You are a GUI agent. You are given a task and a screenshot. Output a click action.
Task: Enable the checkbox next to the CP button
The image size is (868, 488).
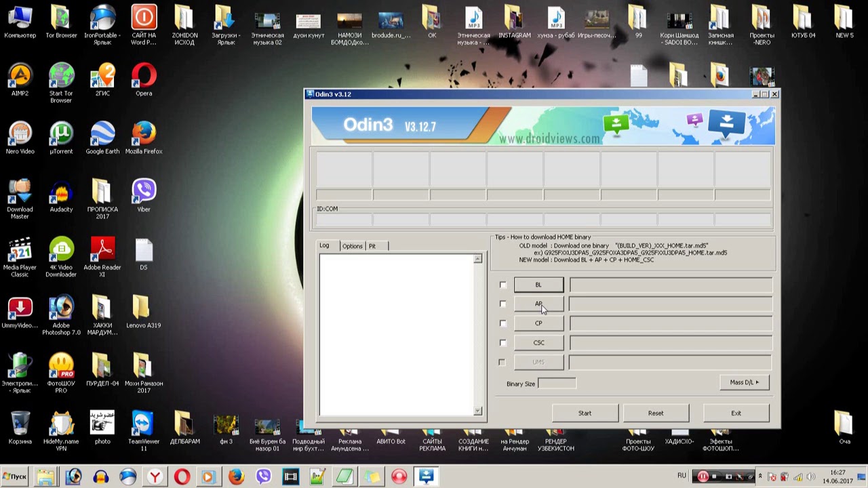tap(502, 324)
